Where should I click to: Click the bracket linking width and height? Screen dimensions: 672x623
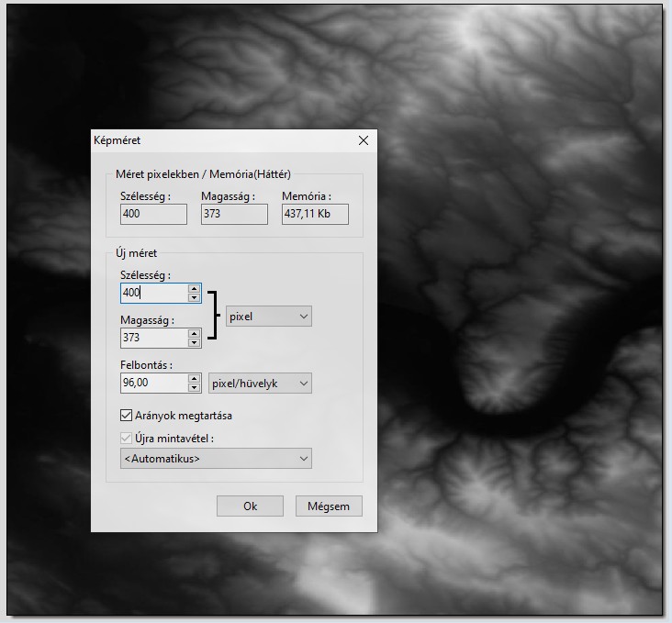coord(214,316)
